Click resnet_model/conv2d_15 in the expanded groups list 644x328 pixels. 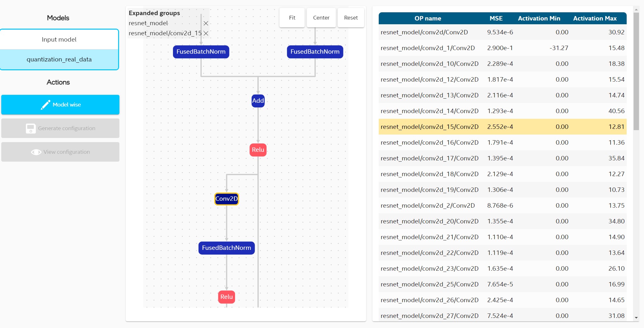point(165,33)
